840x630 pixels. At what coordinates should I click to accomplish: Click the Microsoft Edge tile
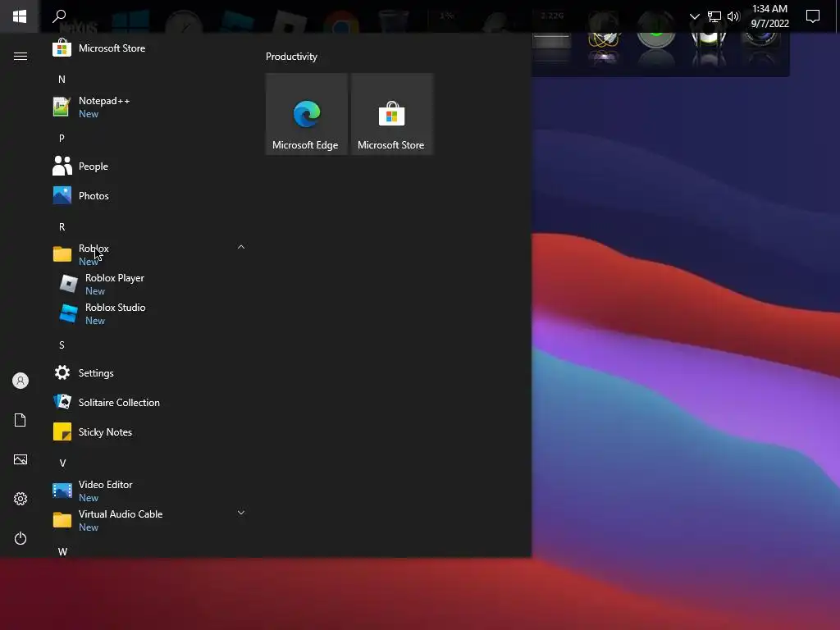tap(307, 114)
